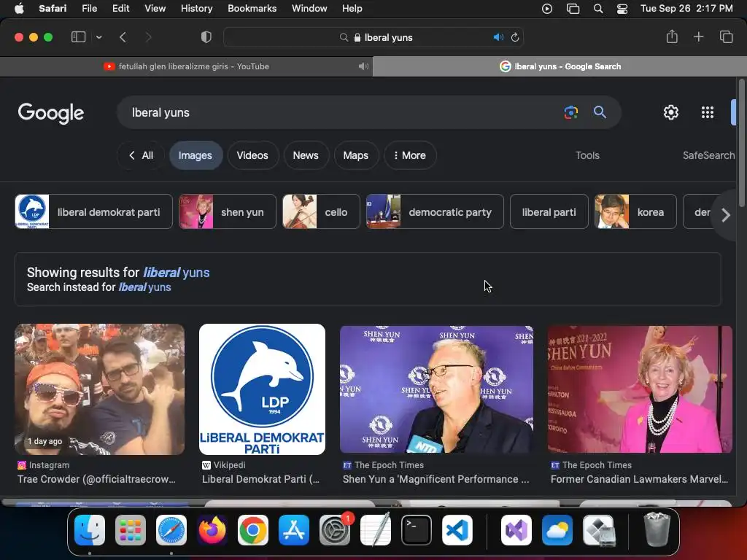Image resolution: width=747 pixels, height=560 pixels.
Task: Open the Share menu in Safari toolbar
Action: click(672, 36)
